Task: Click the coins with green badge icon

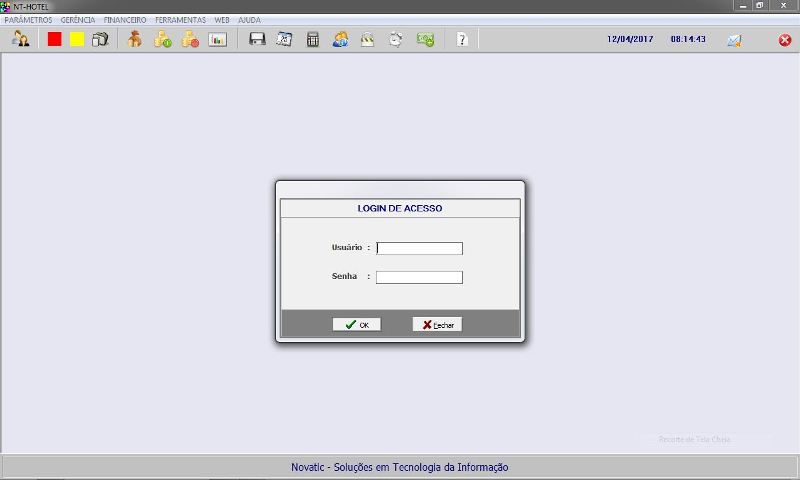Action: [x=162, y=40]
